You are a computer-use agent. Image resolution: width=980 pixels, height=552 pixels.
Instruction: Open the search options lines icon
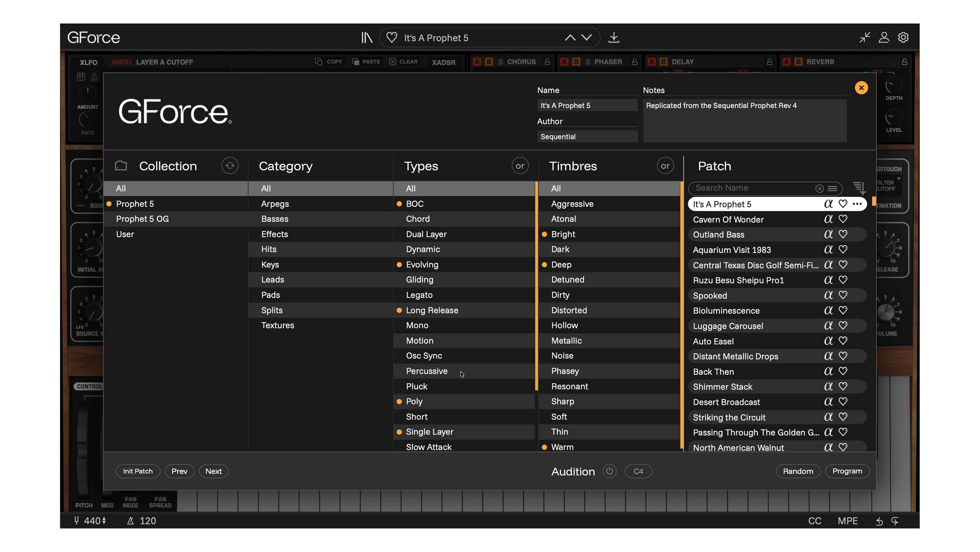[833, 188]
